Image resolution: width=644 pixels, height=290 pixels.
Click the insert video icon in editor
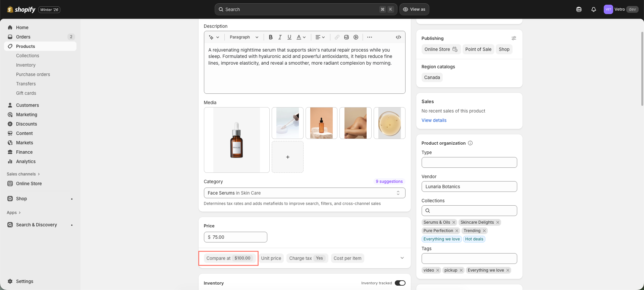tap(356, 37)
